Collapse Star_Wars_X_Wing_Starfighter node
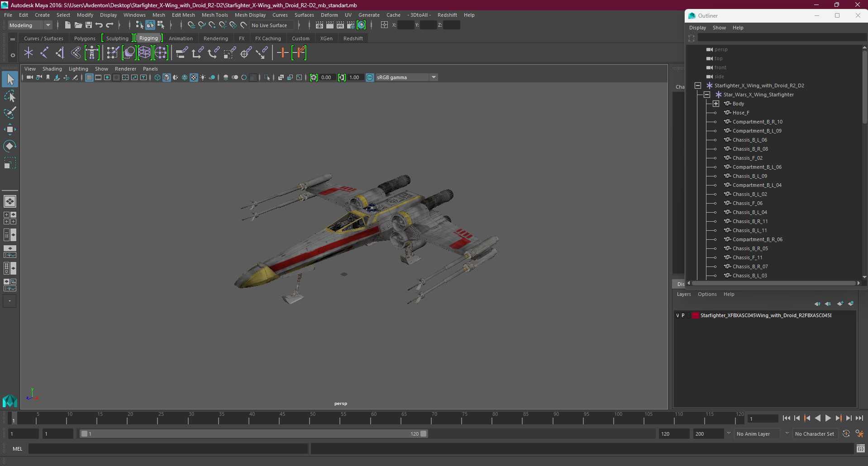 tap(707, 95)
